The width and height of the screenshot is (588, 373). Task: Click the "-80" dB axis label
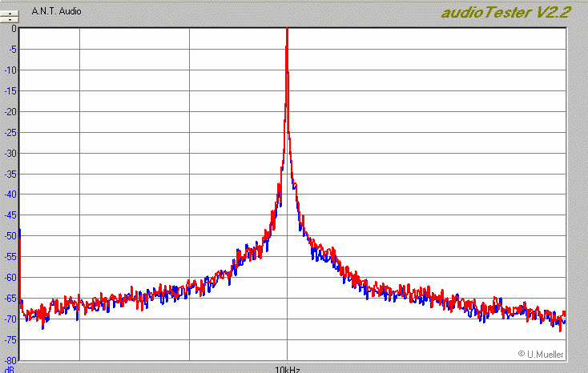[10, 361]
